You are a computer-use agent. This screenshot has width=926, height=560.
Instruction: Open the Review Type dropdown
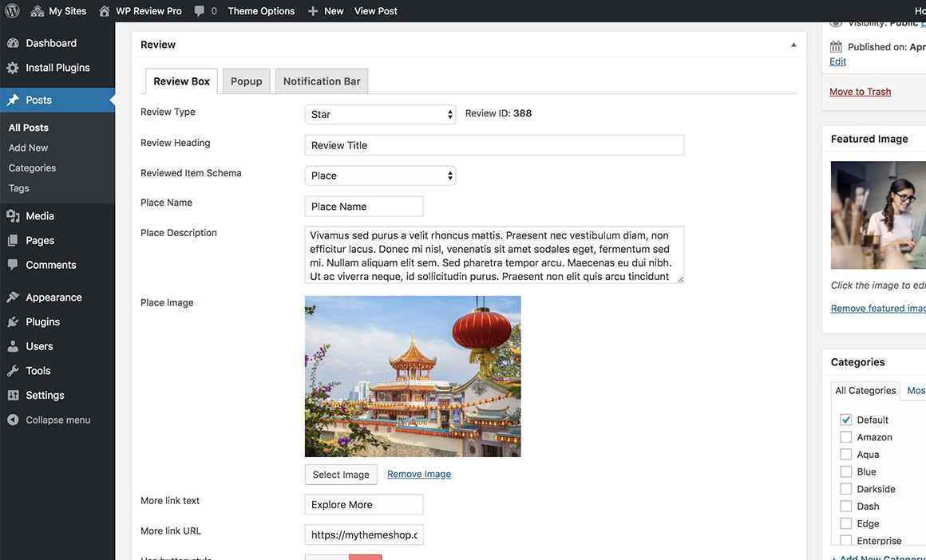380,114
